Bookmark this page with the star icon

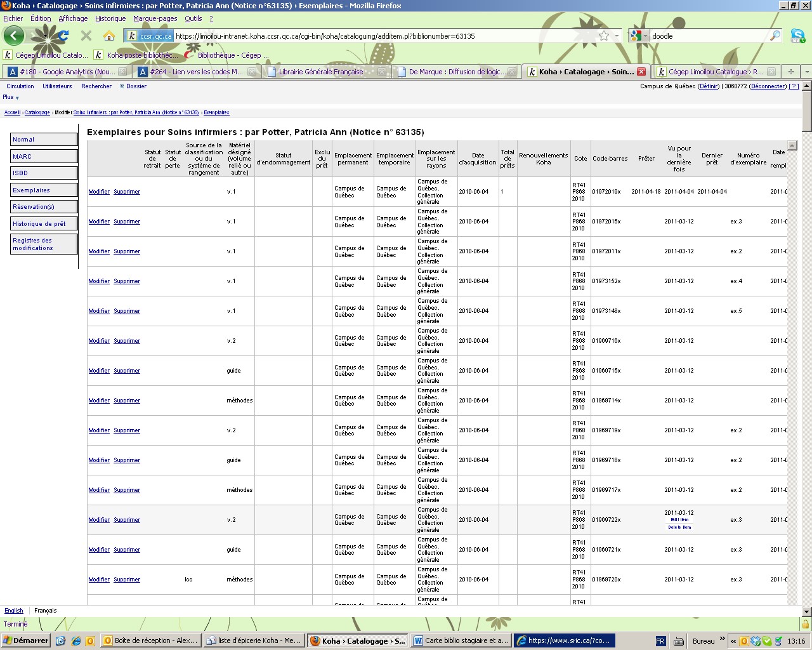click(604, 36)
